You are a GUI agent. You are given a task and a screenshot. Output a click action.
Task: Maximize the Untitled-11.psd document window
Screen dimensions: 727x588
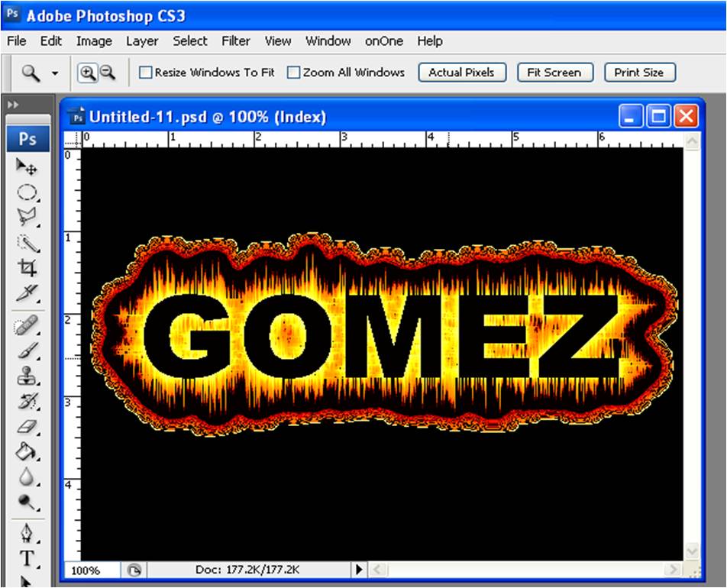click(x=658, y=116)
